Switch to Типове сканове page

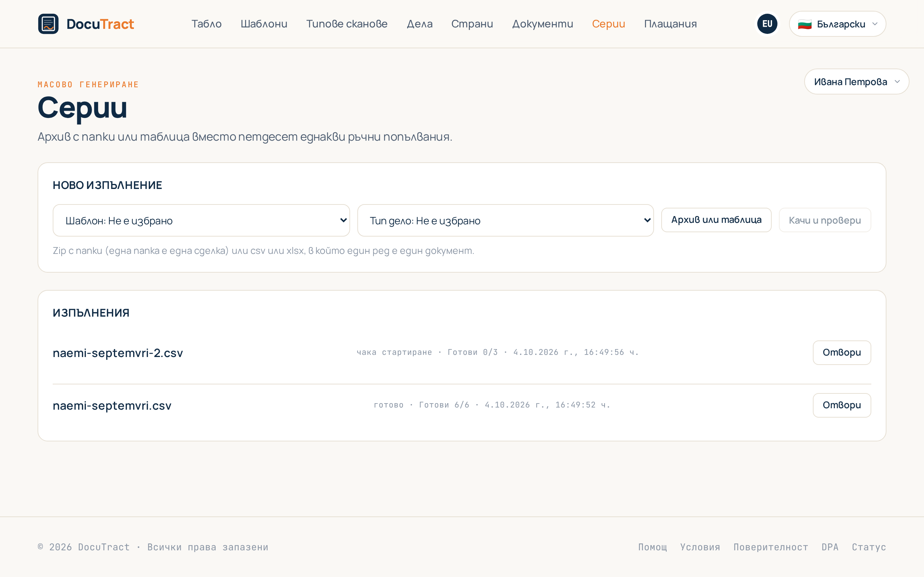click(347, 24)
